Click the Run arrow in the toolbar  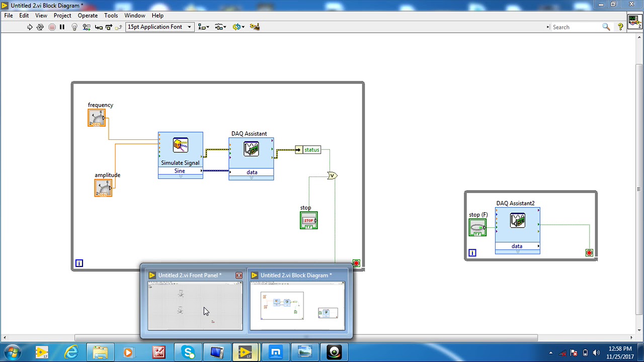tap(29, 27)
